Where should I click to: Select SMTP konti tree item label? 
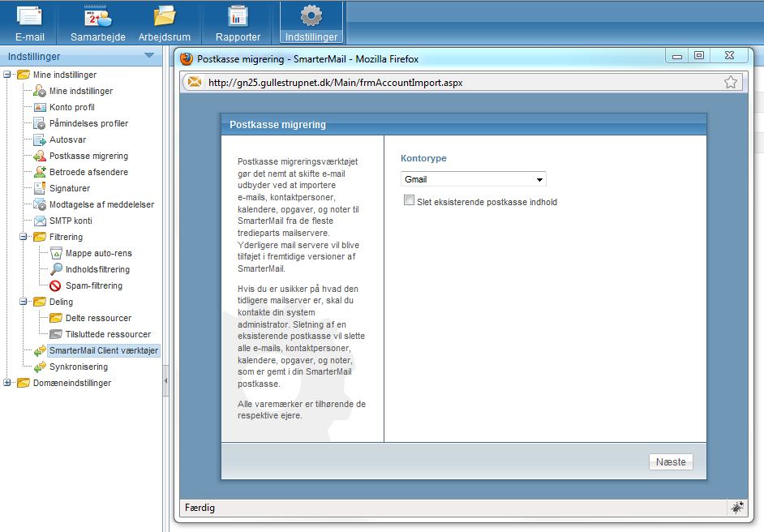click(71, 221)
